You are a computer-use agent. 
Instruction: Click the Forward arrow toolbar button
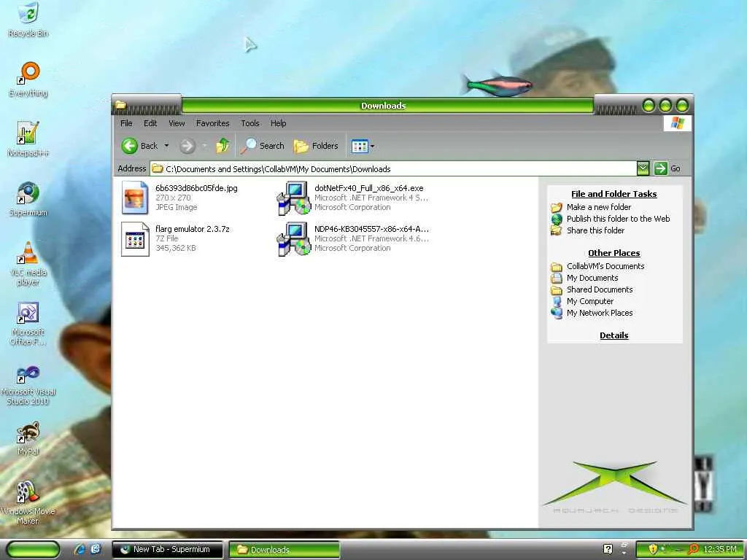pos(187,146)
